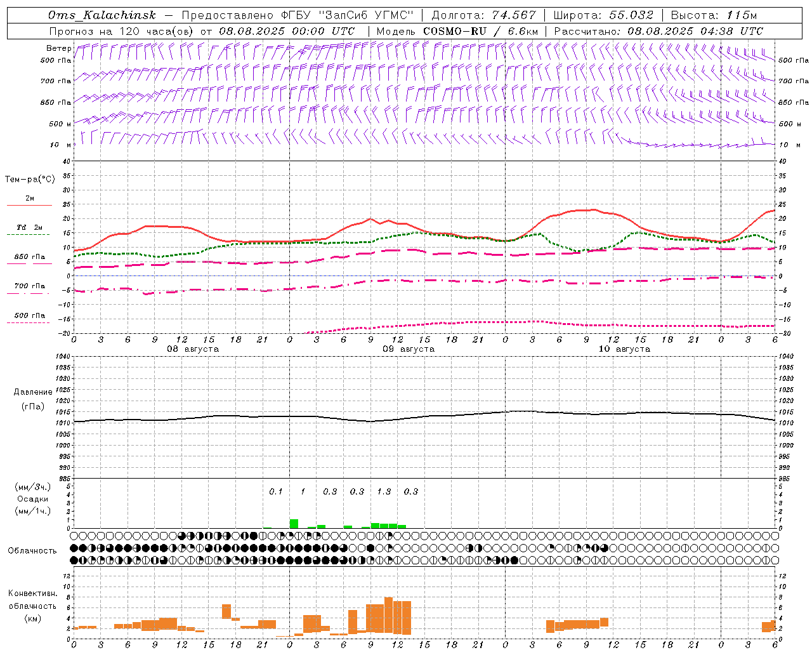Click the Рассчитано: 08.08.2025 04:38 UTC text

pyautogui.click(x=658, y=31)
